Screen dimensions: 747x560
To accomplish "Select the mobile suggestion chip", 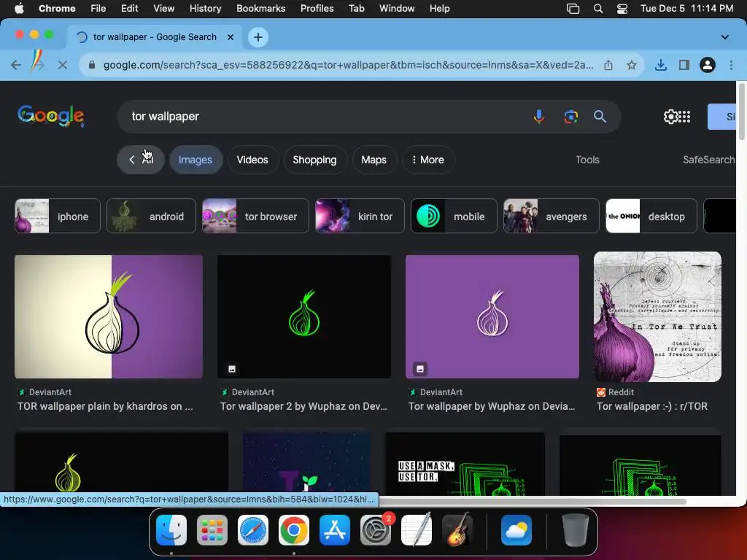I will pyautogui.click(x=454, y=216).
